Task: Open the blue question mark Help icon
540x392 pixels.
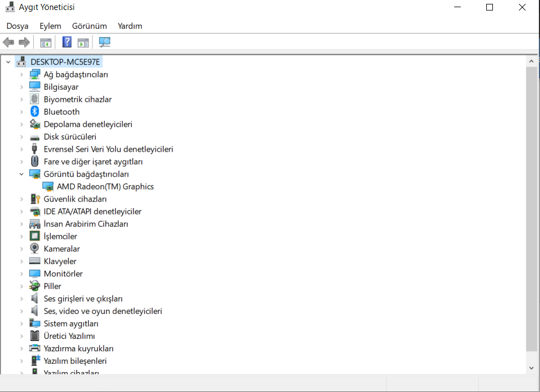Action: click(x=67, y=42)
